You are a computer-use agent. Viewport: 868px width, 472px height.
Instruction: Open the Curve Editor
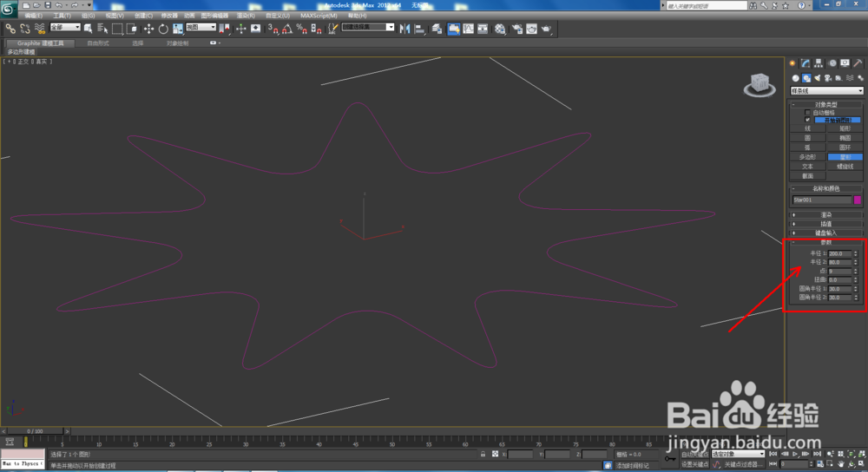pyautogui.click(x=469, y=29)
